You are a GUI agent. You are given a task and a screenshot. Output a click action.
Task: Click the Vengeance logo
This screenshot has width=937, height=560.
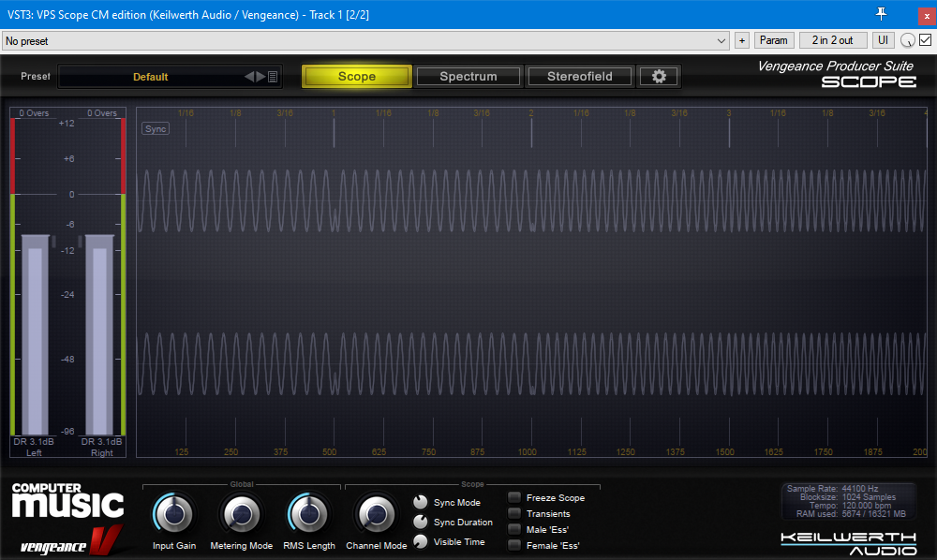pos(70,540)
